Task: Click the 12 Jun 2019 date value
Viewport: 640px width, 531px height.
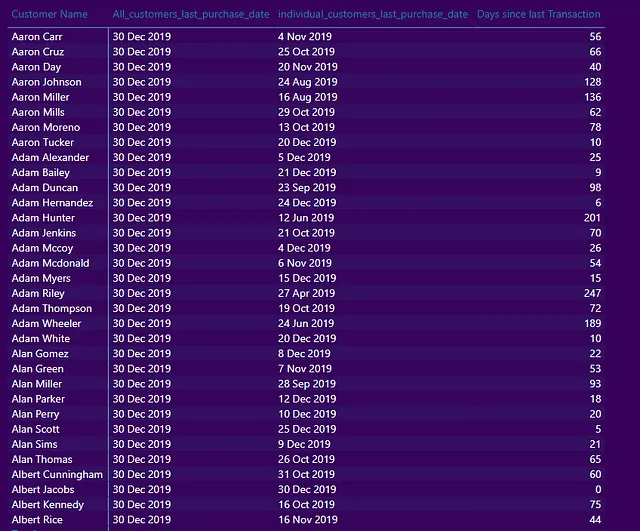Action: [306, 218]
